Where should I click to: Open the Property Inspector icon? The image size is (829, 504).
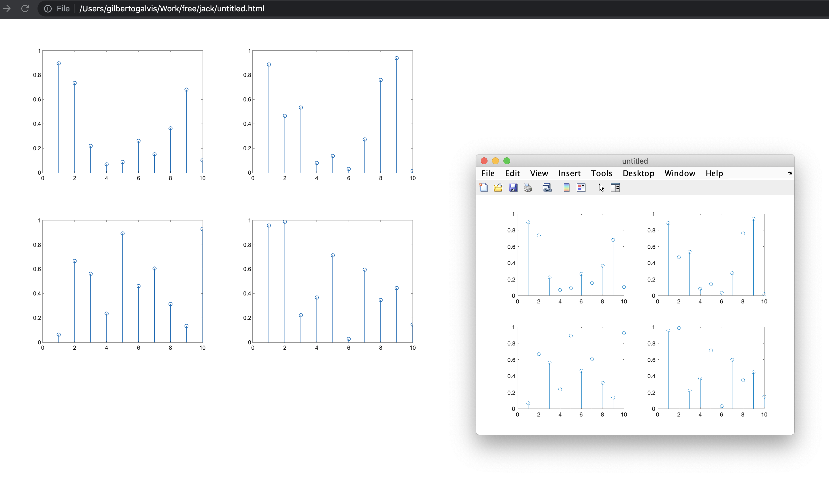pos(615,188)
